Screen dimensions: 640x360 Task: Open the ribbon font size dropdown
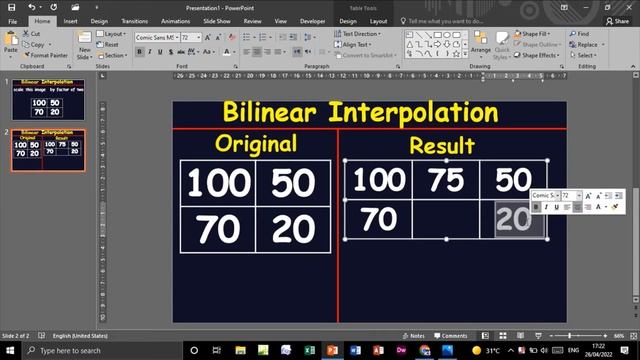tap(199, 38)
